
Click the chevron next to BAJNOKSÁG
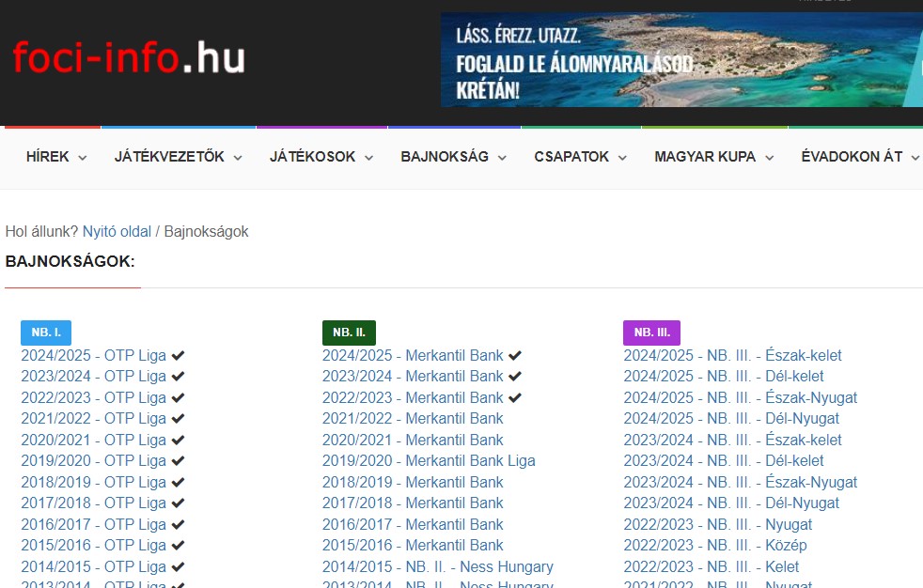[x=502, y=158]
